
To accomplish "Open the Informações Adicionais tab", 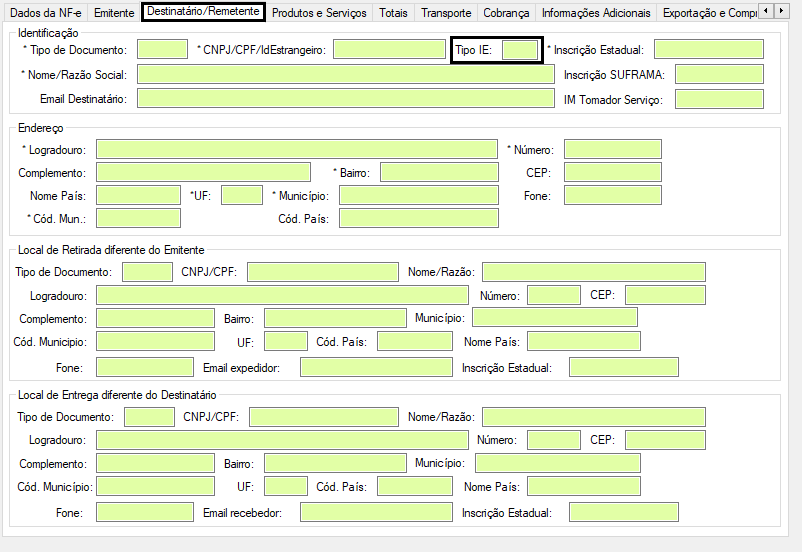I will pyautogui.click(x=596, y=12).
